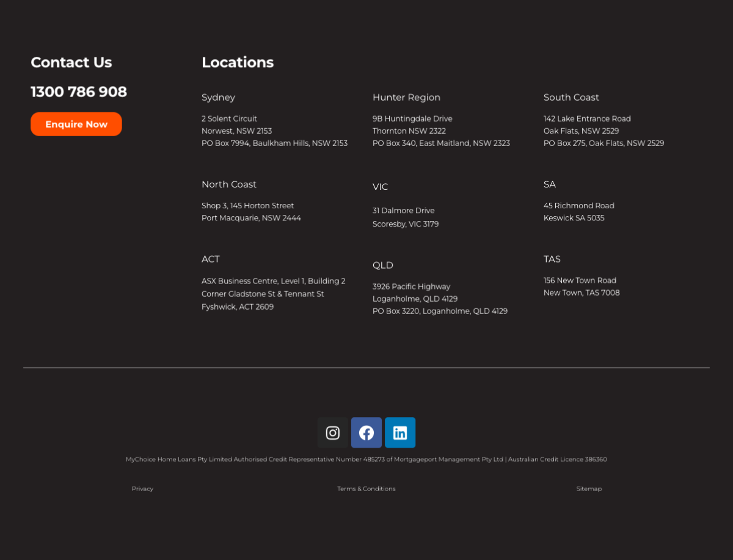Click the QLD location heading
The width and height of the screenshot is (733, 560).
point(383,265)
